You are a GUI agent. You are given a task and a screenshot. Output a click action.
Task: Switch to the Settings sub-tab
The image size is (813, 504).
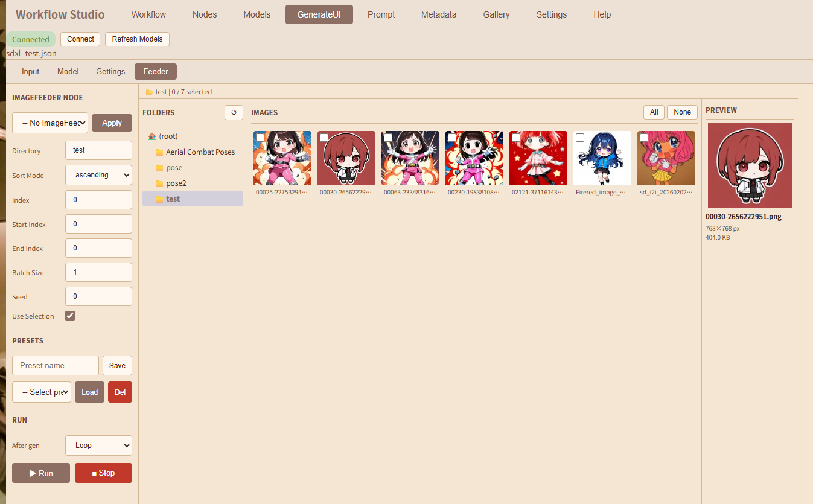pyautogui.click(x=111, y=71)
